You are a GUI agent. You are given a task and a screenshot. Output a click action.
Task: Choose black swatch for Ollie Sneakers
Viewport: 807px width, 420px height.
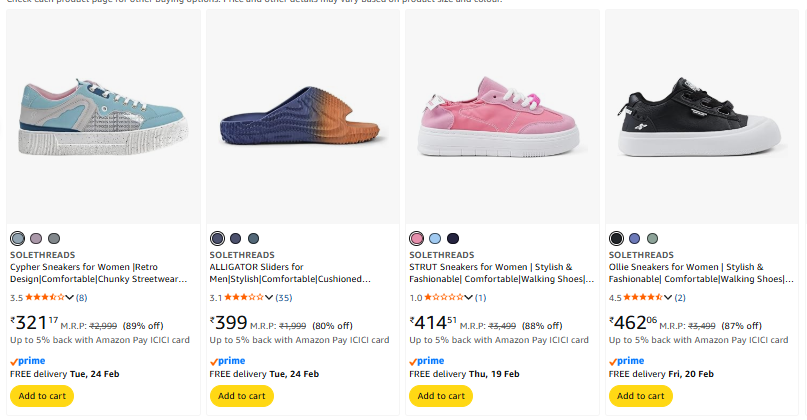point(617,238)
